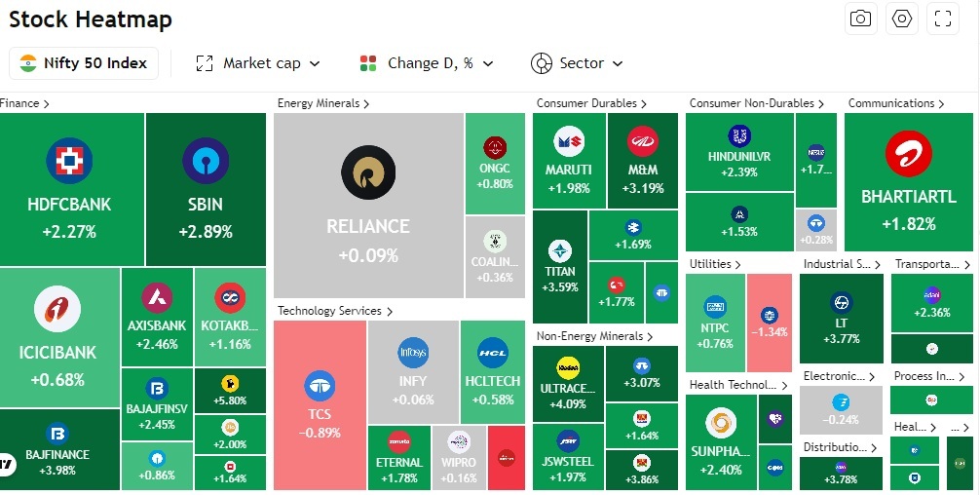Click the +1.53% consumer non-durables tile
The image size is (980, 495).
(739, 222)
